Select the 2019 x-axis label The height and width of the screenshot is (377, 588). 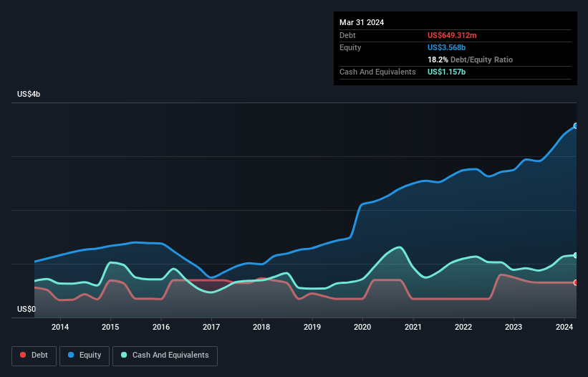pyautogui.click(x=312, y=327)
